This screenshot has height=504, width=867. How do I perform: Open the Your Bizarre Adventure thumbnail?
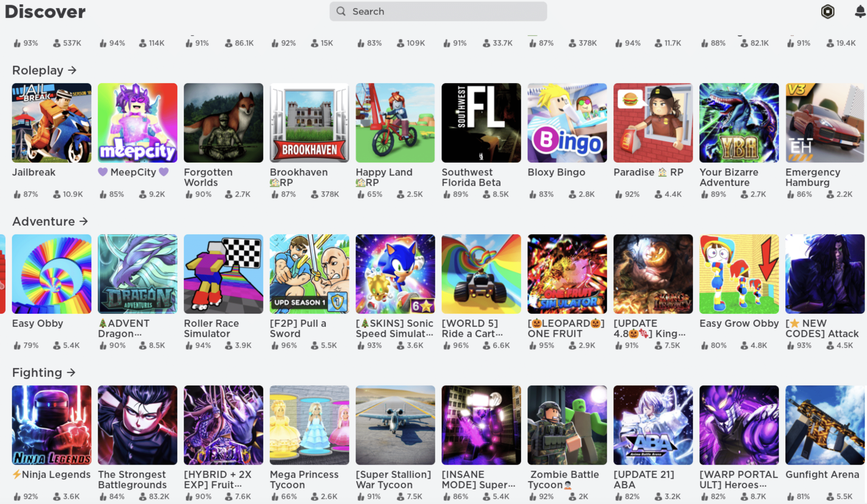[739, 123]
